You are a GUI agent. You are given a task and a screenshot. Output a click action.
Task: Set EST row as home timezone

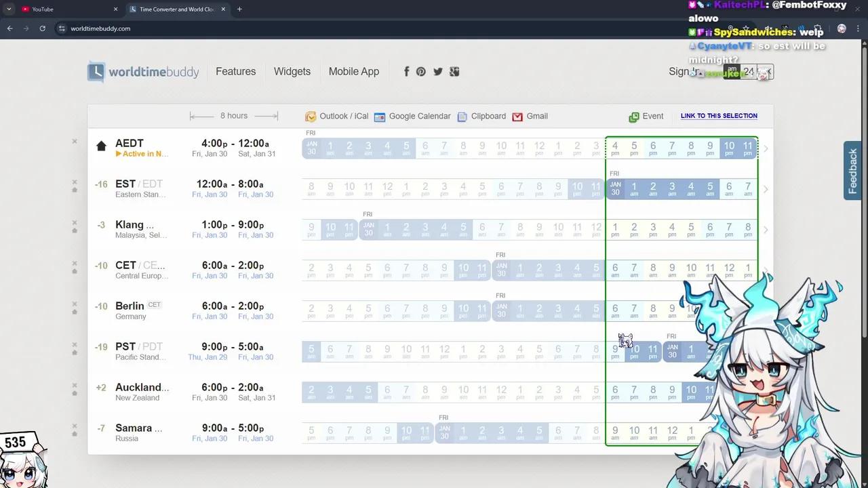click(x=75, y=190)
